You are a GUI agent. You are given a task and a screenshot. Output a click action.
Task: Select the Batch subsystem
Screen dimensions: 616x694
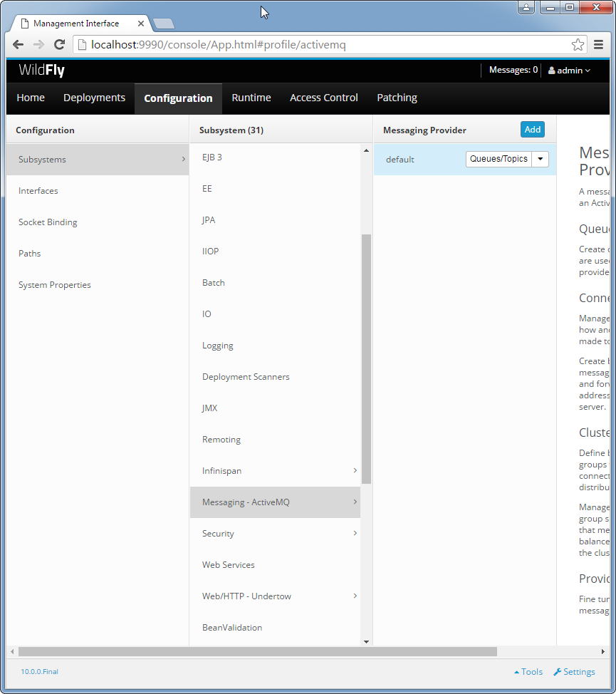pyautogui.click(x=275, y=283)
